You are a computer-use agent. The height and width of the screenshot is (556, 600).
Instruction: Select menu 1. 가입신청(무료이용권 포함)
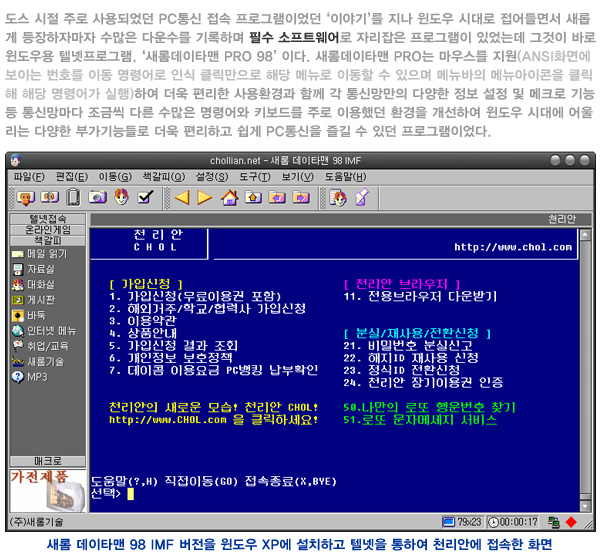tap(195, 296)
